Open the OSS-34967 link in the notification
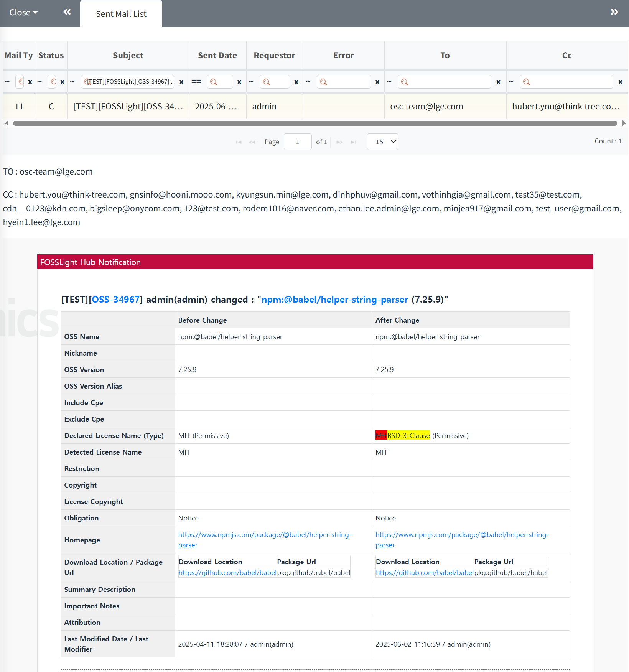The height and width of the screenshot is (672, 629). click(x=116, y=300)
